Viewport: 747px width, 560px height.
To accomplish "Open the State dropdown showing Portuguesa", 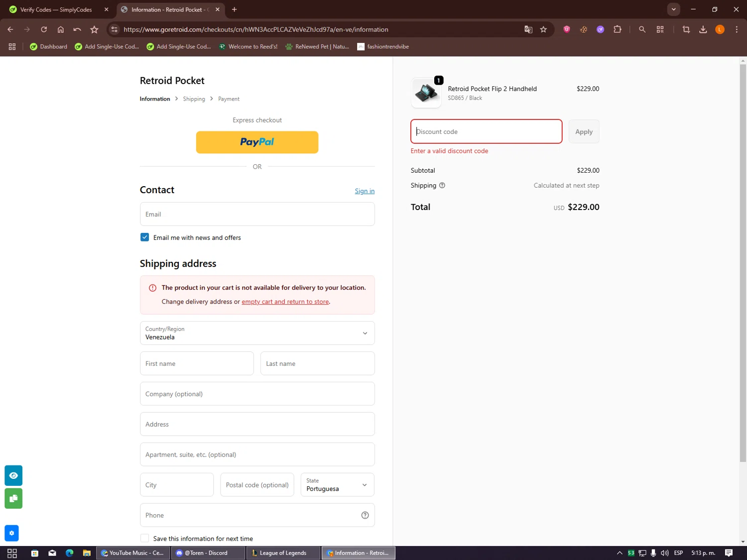I will 338,485.
